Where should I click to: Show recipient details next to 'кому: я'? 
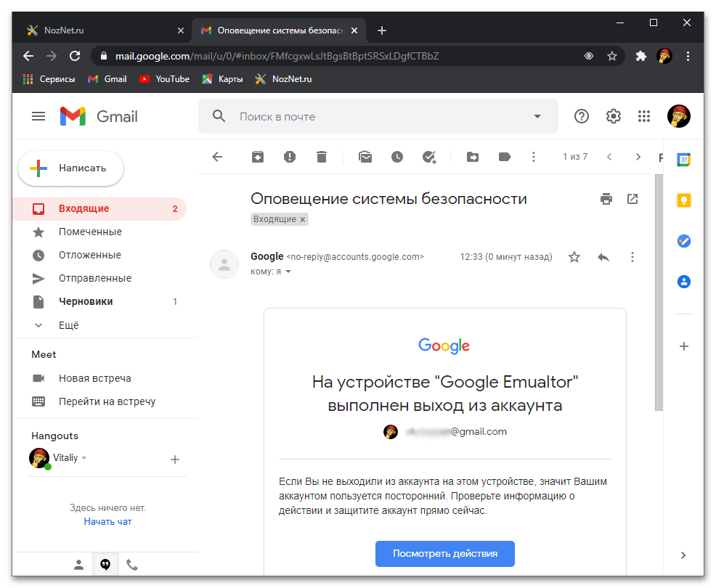coord(288,271)
